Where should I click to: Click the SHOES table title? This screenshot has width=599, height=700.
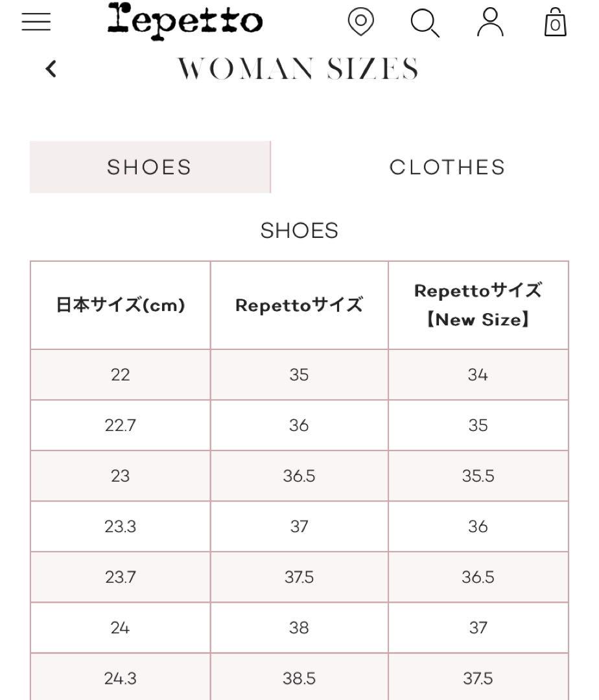[299, 230]
